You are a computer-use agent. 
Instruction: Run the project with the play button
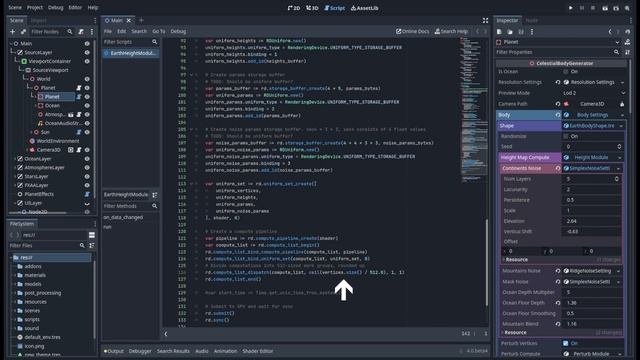(x=571, y=8)
